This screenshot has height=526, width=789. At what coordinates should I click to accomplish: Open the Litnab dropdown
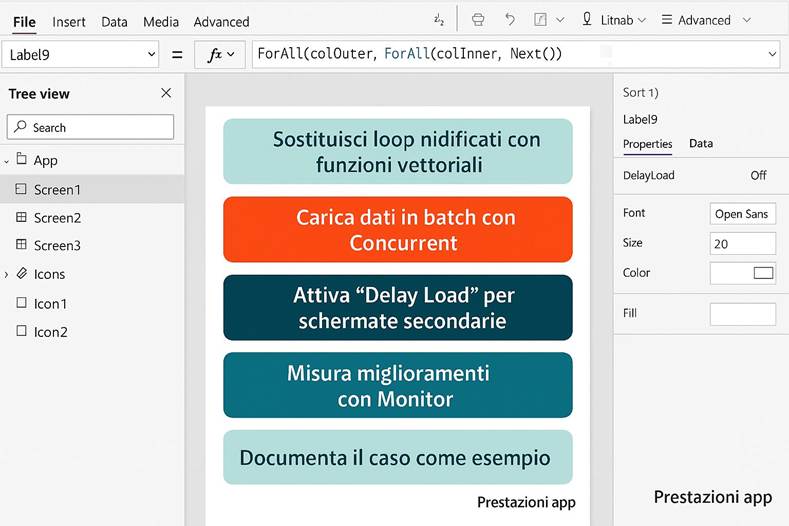(x=614, y=20)
